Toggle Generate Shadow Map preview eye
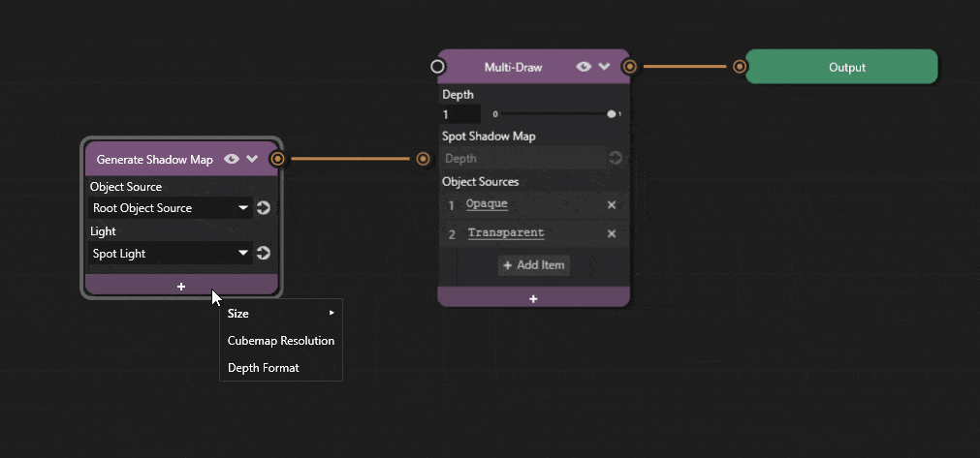Screen dimensions: 980x458 [232, 160]
